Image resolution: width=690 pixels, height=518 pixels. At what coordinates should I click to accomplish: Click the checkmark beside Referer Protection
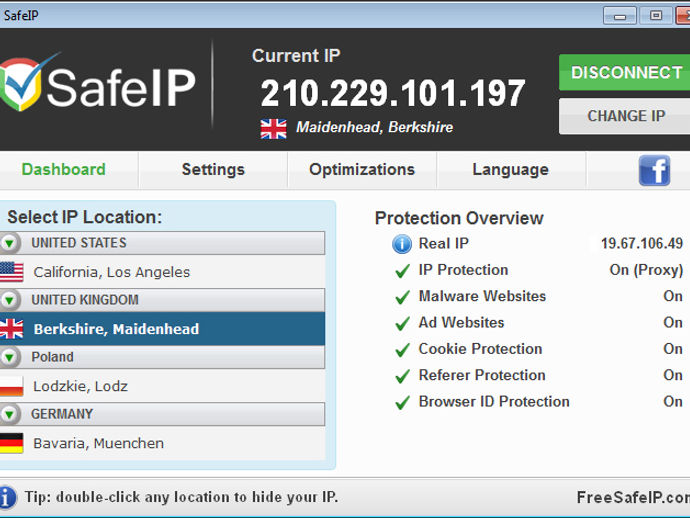point(402,376)
